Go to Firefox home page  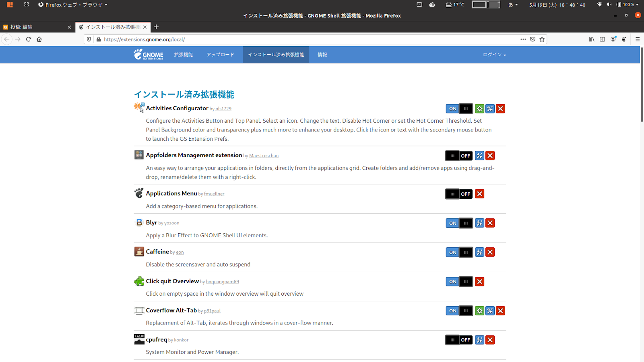tap(39, 39)
